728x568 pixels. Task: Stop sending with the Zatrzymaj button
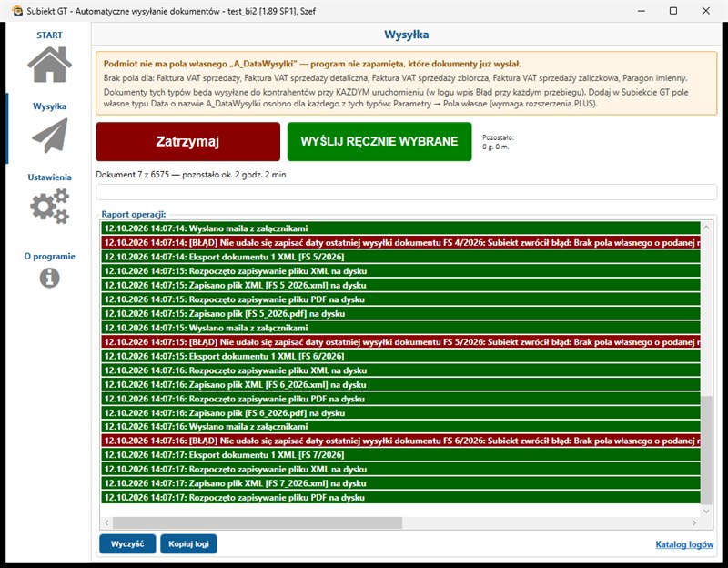[x=188, y=142]
